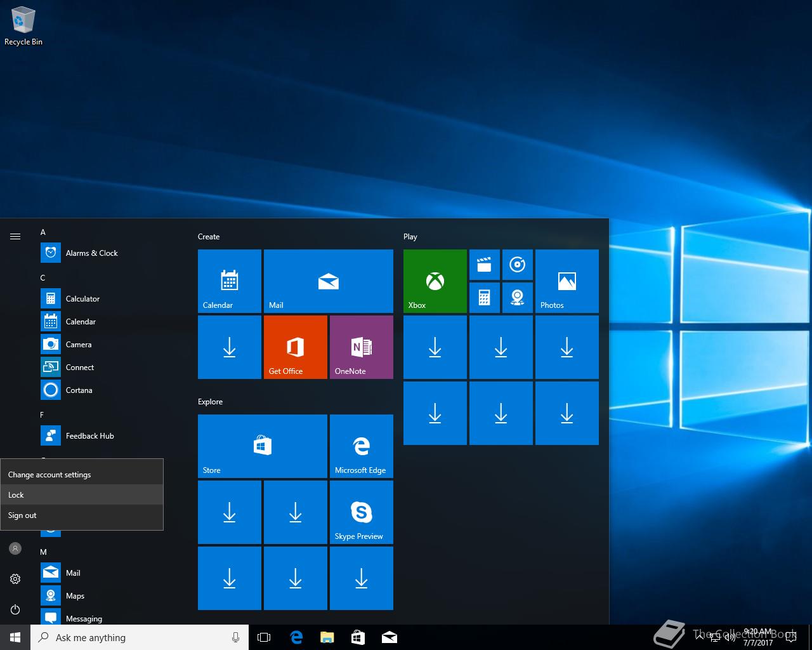
Task: Open File Explorer from the taskbar
Action: [327, 637]
